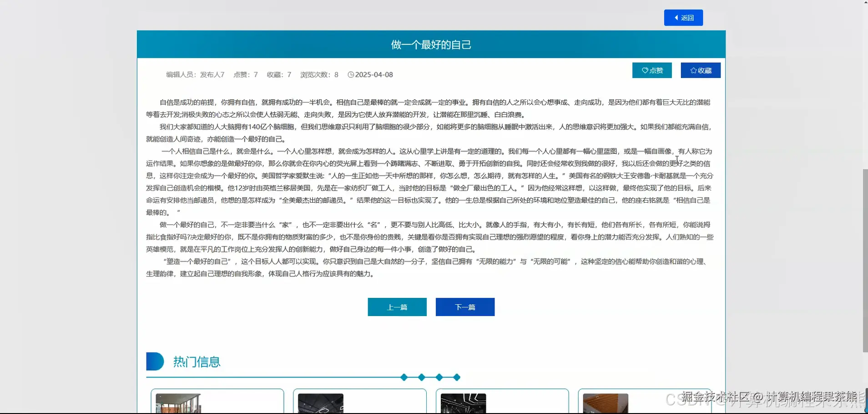Click the rightmost diamond marker under 热门信息
Viewport: 868px width, 414px height.
click(456, 377)
